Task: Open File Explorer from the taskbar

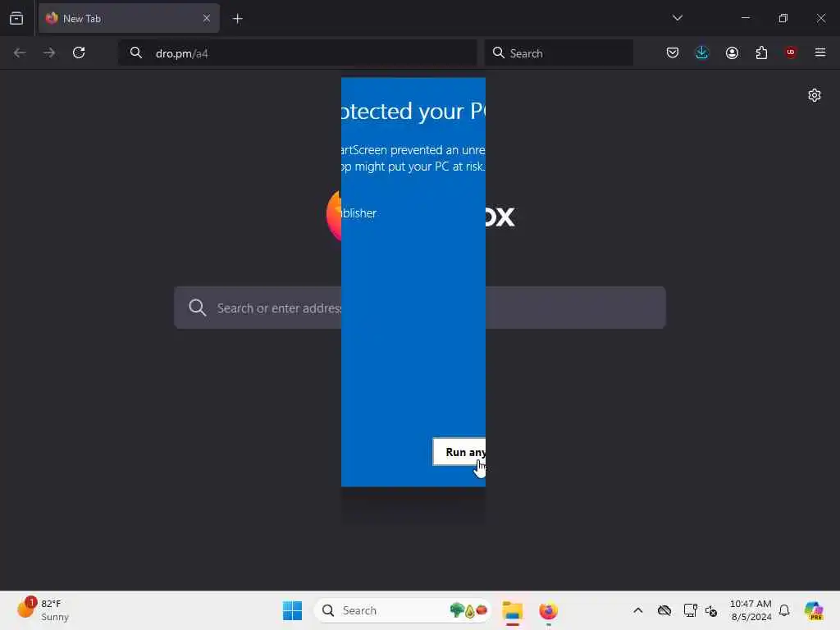Action: tap(513, 610)
